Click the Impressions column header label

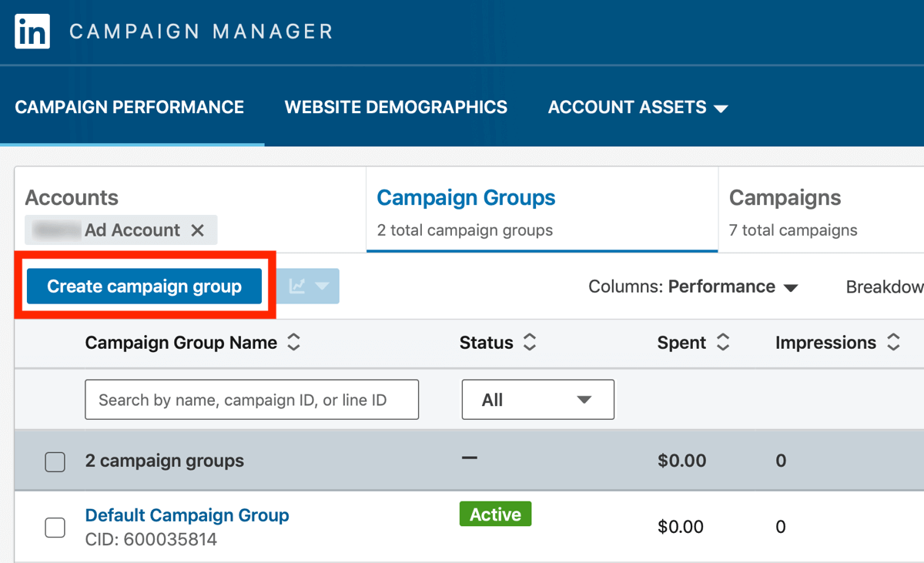pyautogui.click(x=825, y=343)
